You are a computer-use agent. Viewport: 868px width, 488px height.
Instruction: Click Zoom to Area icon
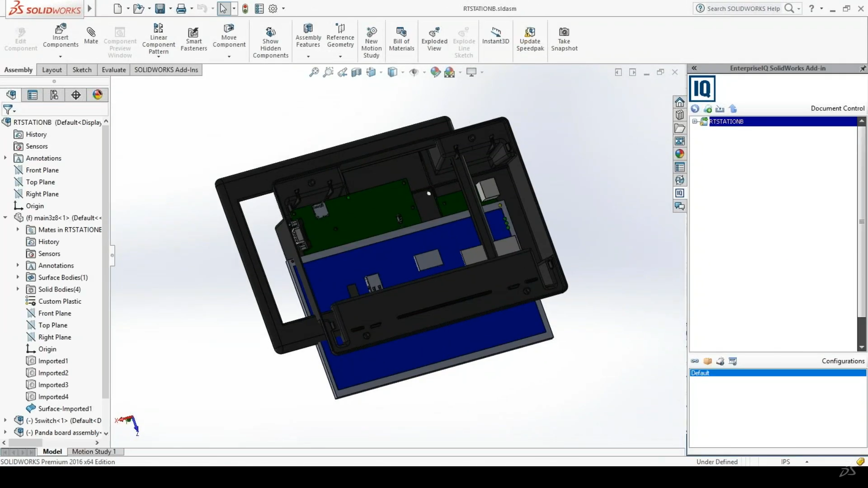click(x=328, y=72)
